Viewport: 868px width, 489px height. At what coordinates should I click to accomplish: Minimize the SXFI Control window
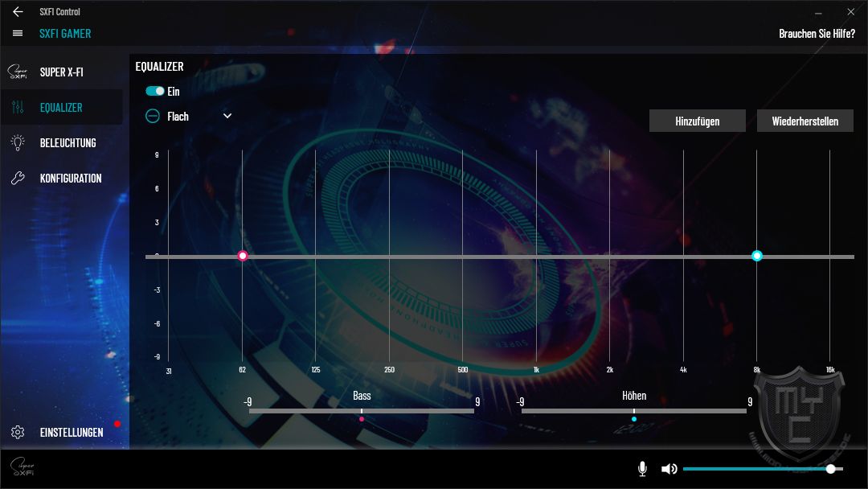[x=818, y=12]
